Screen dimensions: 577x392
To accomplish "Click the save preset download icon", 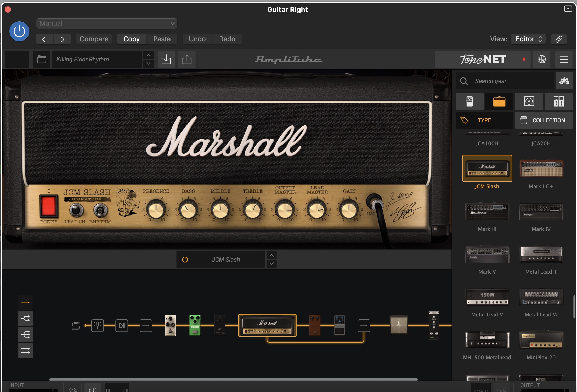I will pos(166,59).
